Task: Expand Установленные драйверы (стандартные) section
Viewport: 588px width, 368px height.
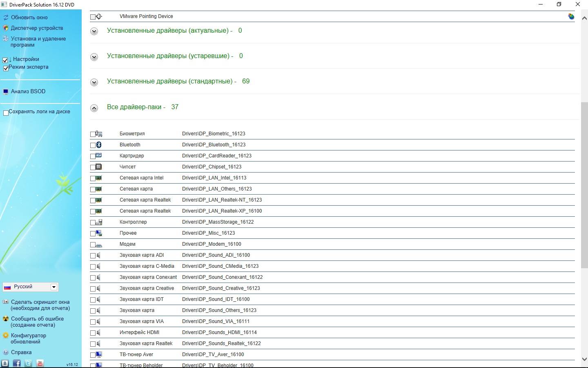Action: tap(94, 82)
